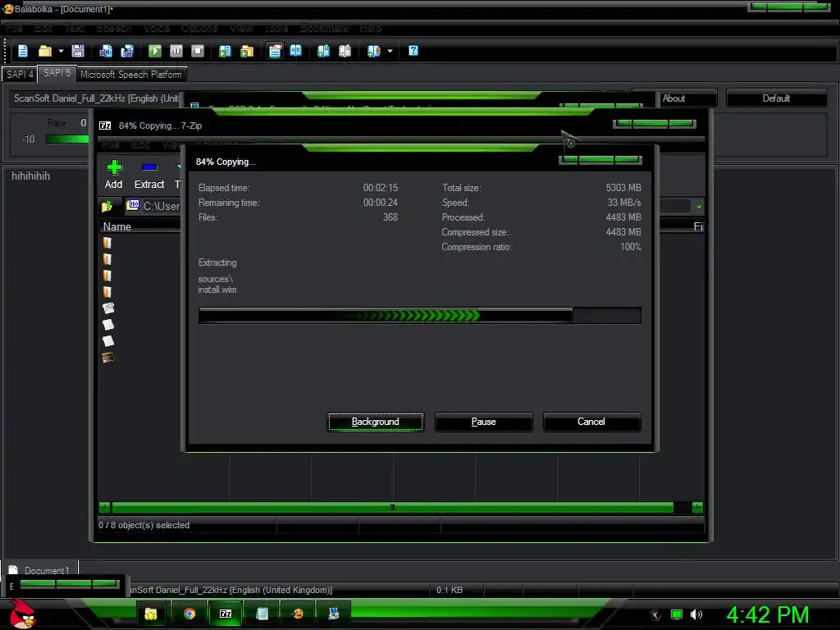Click the right scroll arrow in 7-Zip

(697, 507)
